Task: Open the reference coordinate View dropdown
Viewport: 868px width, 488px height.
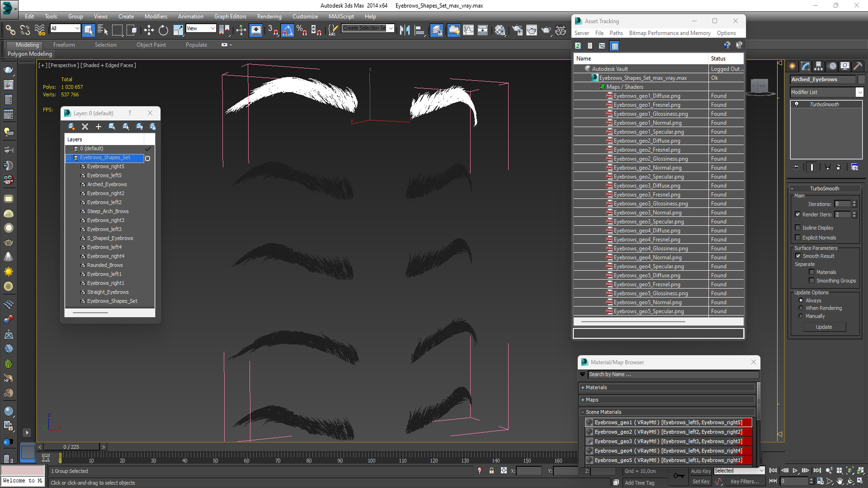Action: pyautogui.click(x=201, y=28)
